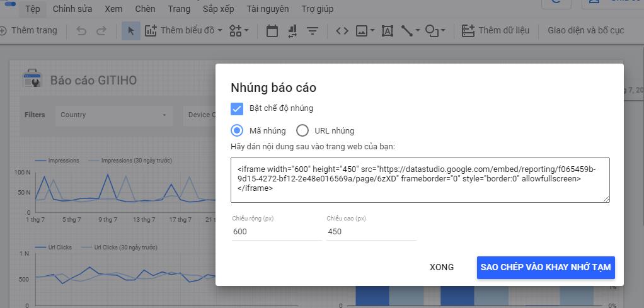Expand the line tool dropdown arrow
This screenshot has width=644, height=308.
[418, 30]
